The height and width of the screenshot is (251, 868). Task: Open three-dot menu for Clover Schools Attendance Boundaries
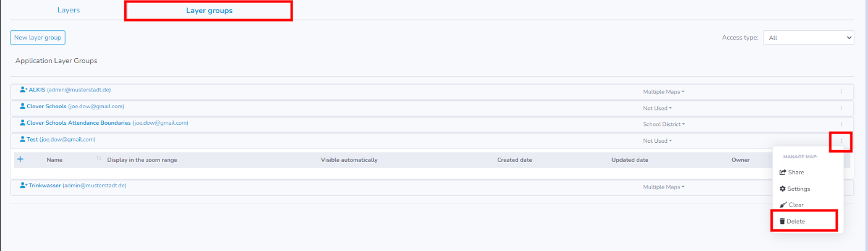[841, 124]
